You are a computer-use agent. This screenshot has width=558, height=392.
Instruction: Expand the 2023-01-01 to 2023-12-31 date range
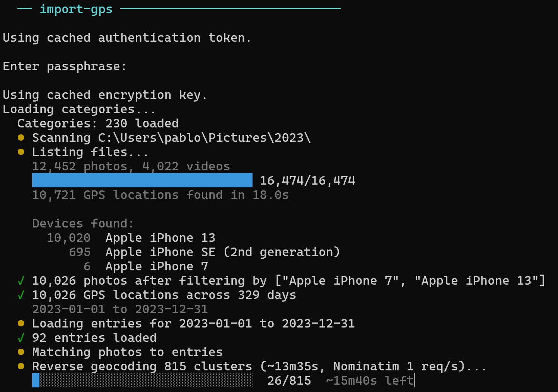[119, 309]
